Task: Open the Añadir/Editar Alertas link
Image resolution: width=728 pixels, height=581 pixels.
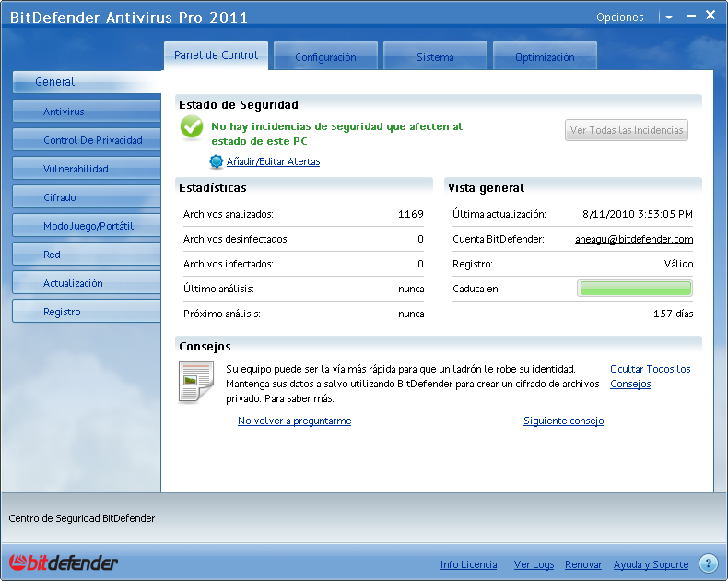Action: (x=274, y=162)
